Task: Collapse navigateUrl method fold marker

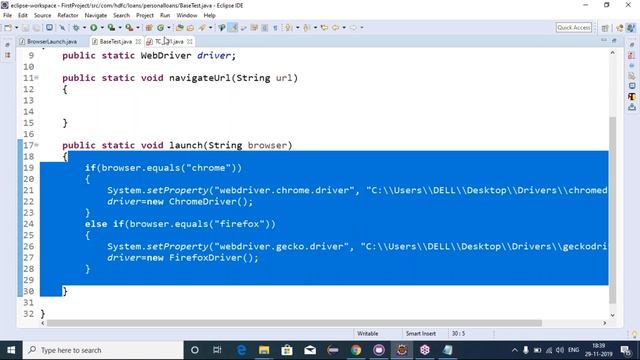Action: (37, 78)
